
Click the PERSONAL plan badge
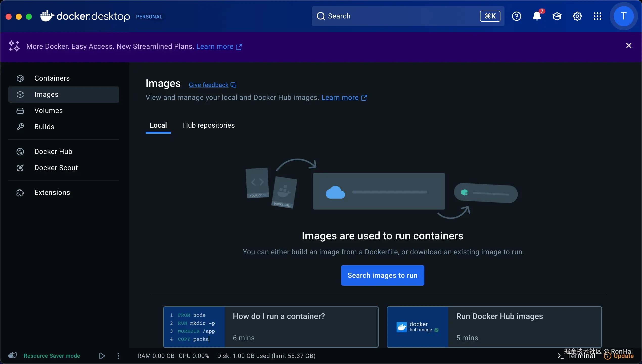pos(149,17)
